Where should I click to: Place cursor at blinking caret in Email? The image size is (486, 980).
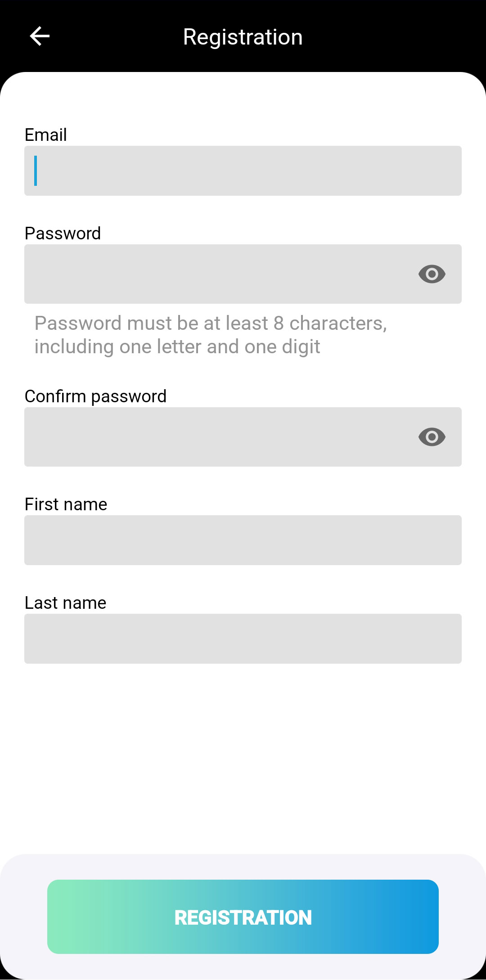click(x=36, y=171)
